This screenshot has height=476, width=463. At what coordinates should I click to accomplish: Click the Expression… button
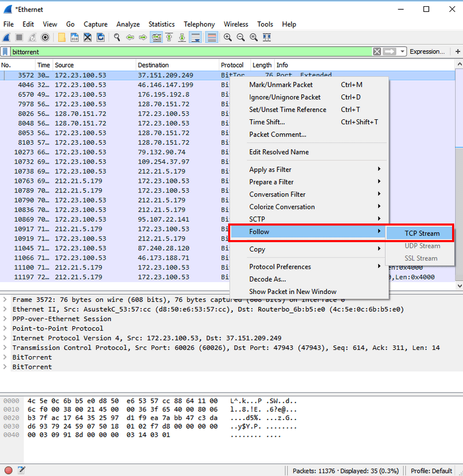[427, 52]
